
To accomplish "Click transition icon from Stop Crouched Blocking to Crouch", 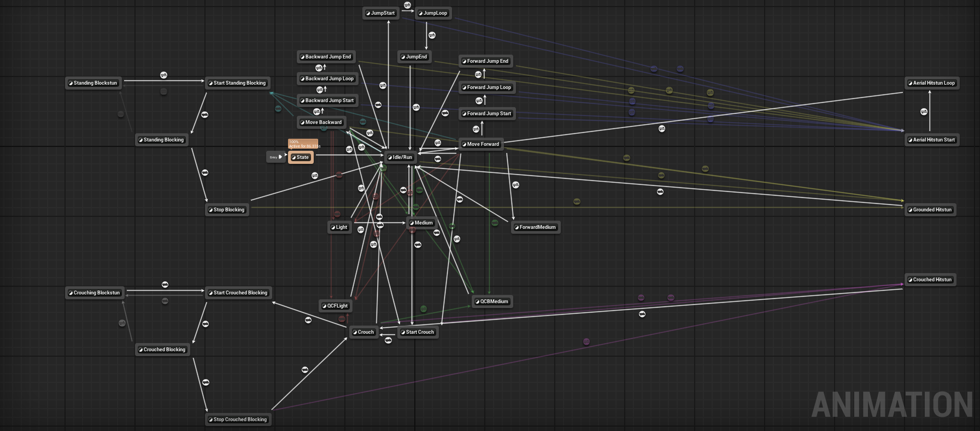I will (x=305, y=370).
